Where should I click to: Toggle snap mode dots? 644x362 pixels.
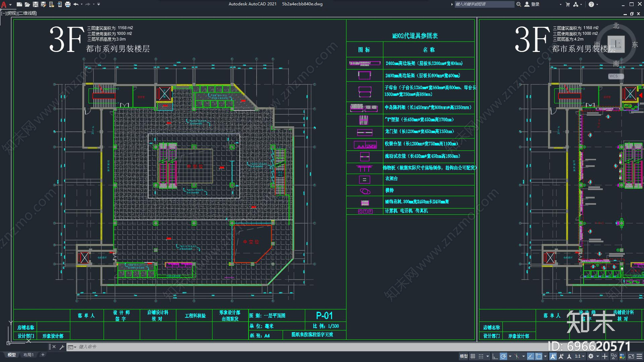click(x=481, y=356)
